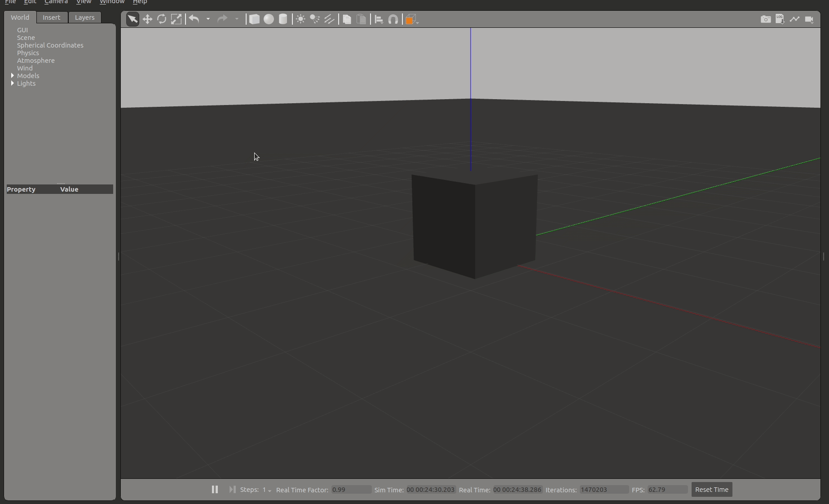Image resolution: width=829 pixels, height=504 pixels.
Task: Click the undo arrow icon
Action: tap(194, 19)
